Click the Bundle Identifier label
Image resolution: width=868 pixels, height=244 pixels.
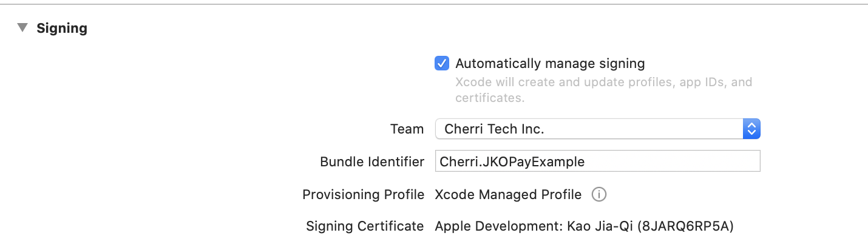[372, 162]
